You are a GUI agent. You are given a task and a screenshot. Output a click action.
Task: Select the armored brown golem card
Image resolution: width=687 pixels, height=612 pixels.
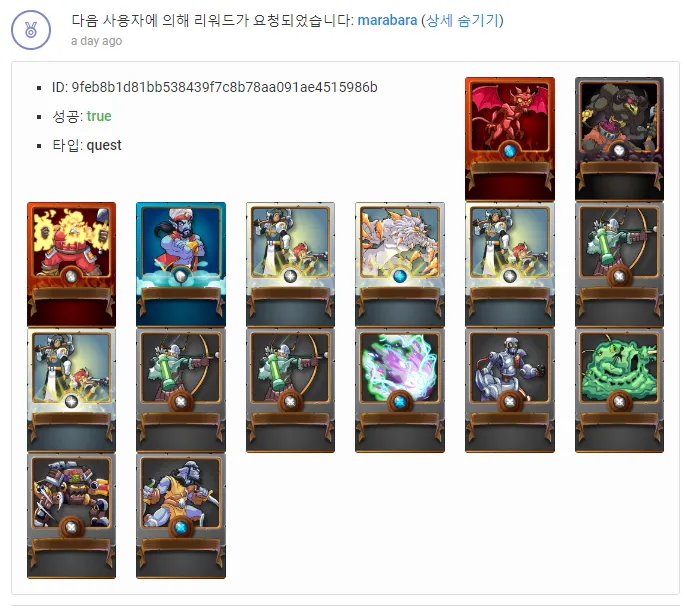pyautogui.click(x=71, y=516)
